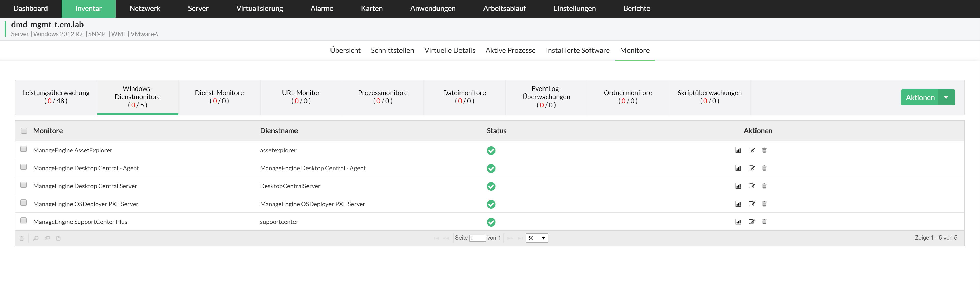
Task: Expand the Aktionen dropdown arrow
Action: 946,97
